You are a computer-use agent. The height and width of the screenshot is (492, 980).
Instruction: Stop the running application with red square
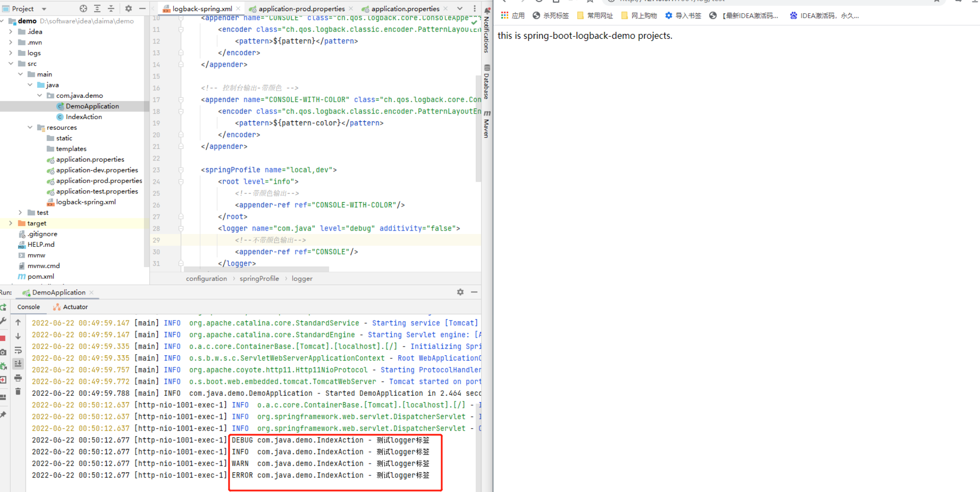coord(3,337)
